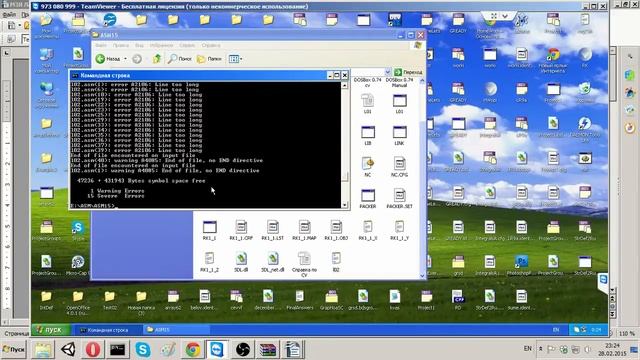Open OBS from the local taskbar
This screenshot has height=360, width=640.
click(x=243, y=349)
